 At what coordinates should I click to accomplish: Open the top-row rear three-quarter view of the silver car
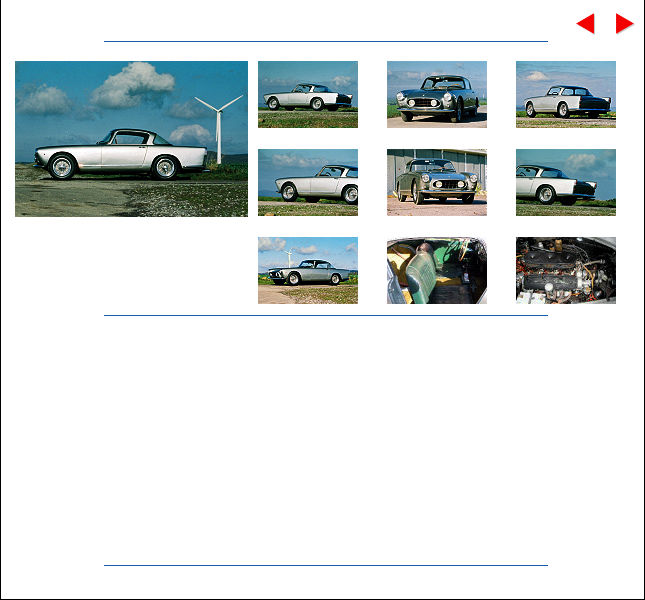pyautogui.click(x=308, y=95)
